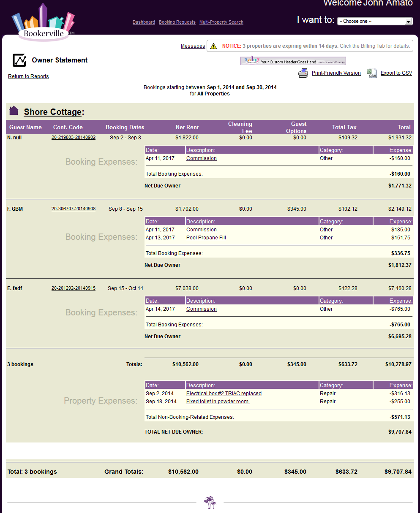Click Return to Reports

pyautogui.click(x=28, y=76)
